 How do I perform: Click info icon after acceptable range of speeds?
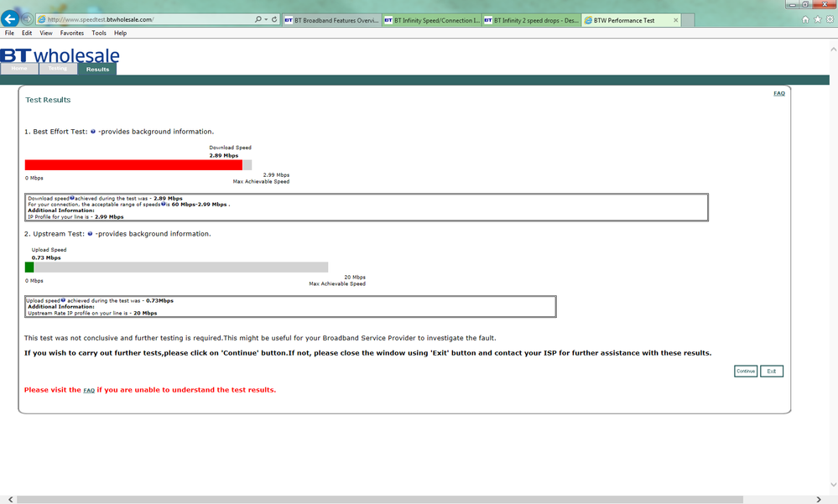[x=164, y=204]
